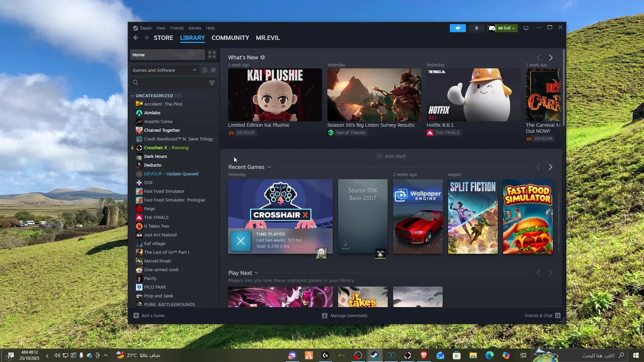Stop Crosshair X with blue X button
The image size is (644, 362).
click(240, 241)
